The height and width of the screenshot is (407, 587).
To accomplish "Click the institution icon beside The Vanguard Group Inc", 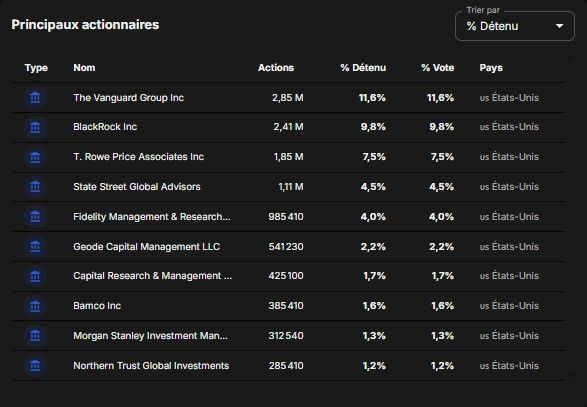I will [x=35, y=98].
